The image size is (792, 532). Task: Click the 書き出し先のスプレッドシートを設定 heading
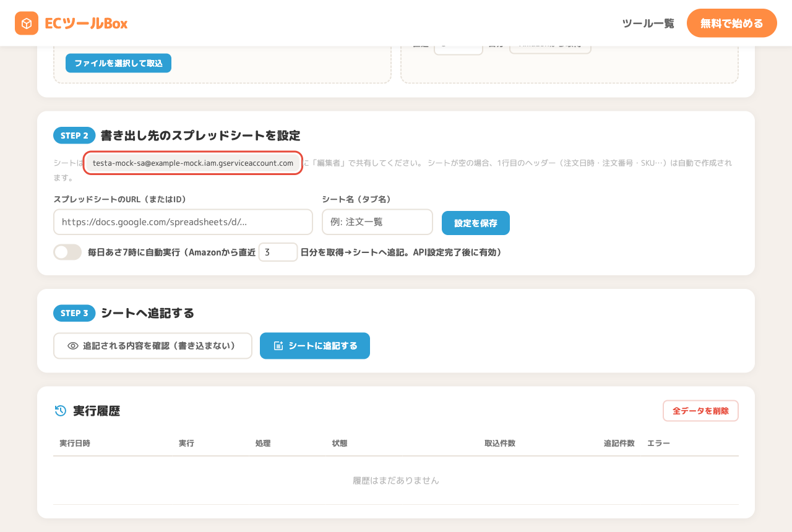point(200,135)
